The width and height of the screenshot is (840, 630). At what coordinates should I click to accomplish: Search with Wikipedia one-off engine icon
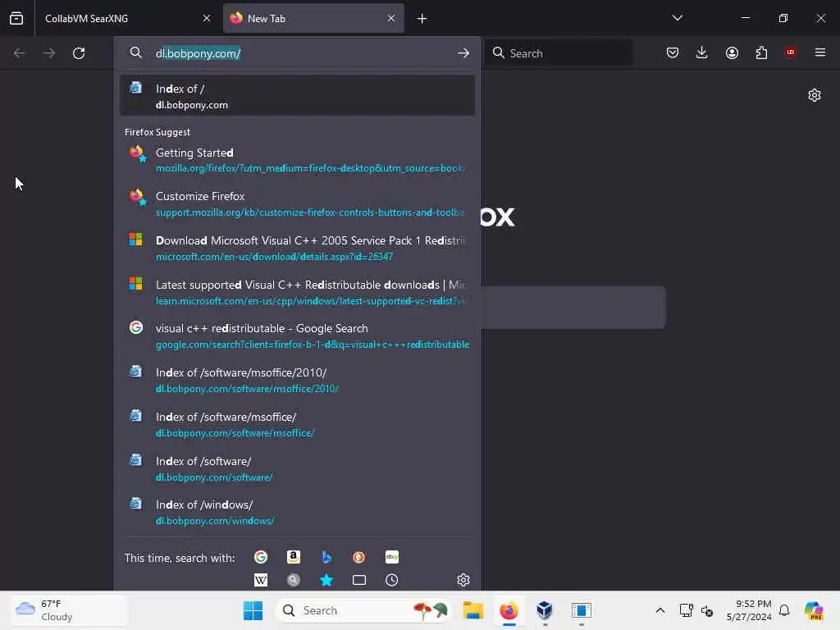coord(261,580)
